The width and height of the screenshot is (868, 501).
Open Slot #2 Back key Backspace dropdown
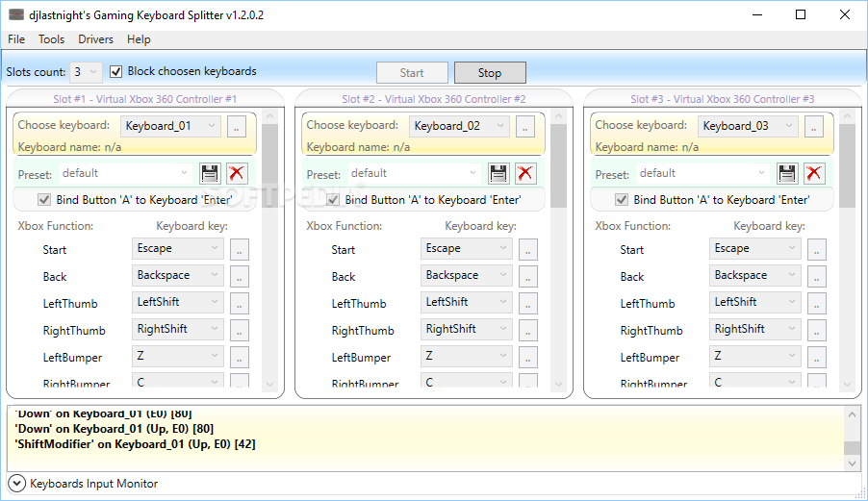pos(466,275)
